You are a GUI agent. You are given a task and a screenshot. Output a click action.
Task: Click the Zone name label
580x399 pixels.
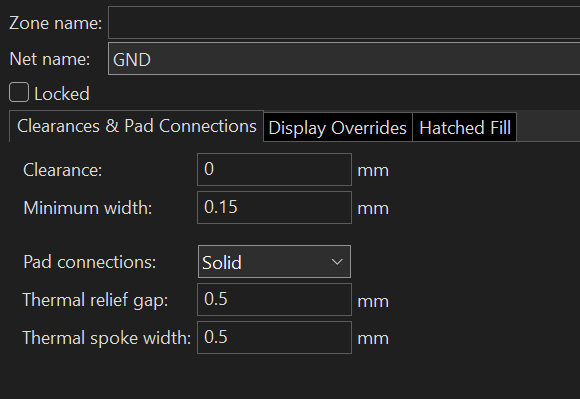pos(55,23)
